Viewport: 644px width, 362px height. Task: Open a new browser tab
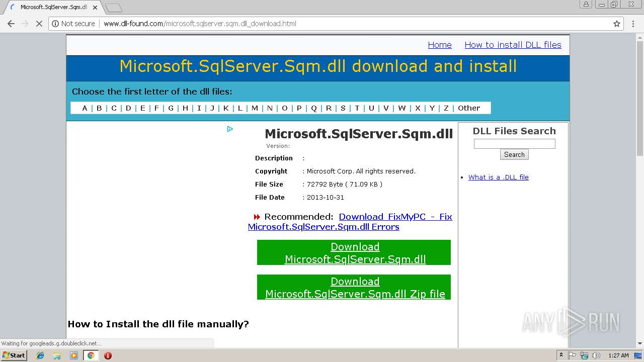click(114, 8)
